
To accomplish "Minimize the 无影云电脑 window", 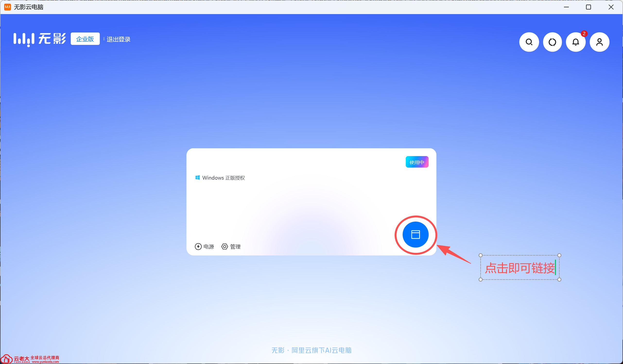I will 566,7.
